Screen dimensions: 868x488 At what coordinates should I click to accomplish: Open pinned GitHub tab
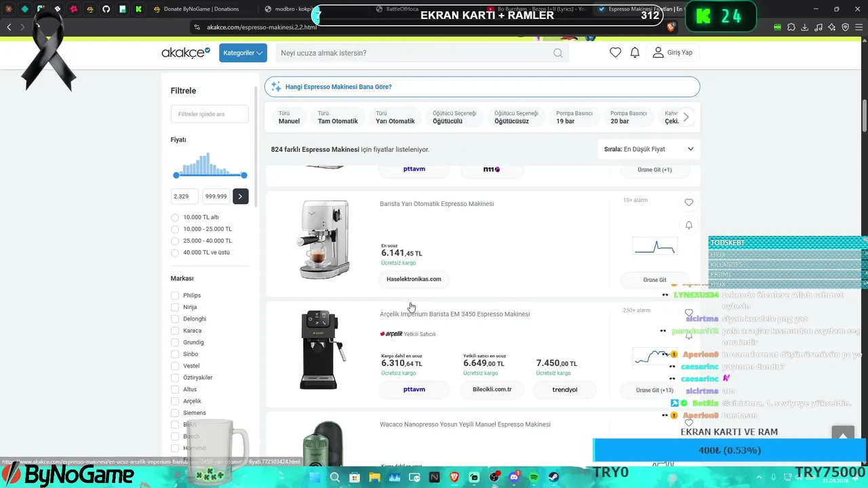[106, 9]
